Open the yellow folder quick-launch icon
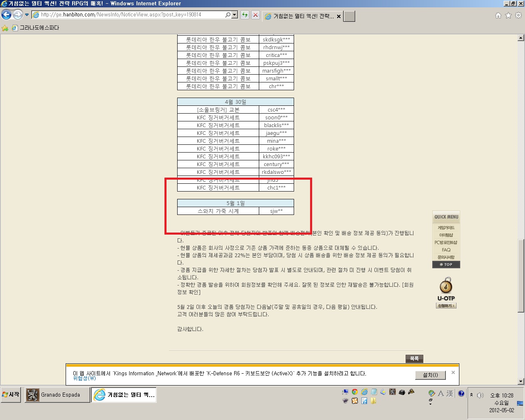The height and width of the screenshot is (420, 525). tap(373, 401)
